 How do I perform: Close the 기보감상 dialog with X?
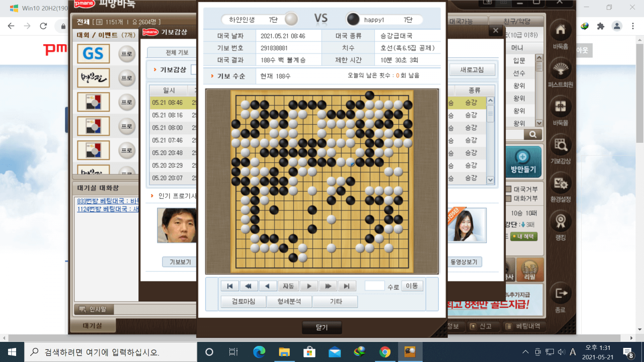click(496, 31)
